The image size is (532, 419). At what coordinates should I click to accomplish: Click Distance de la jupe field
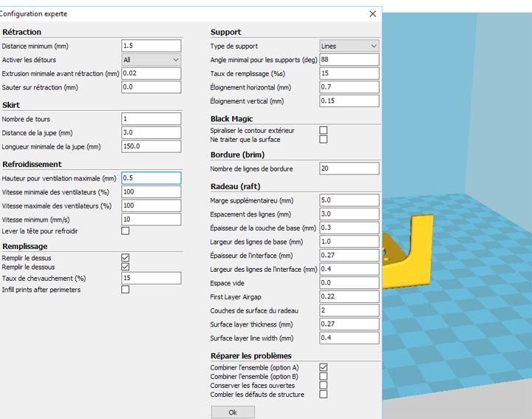point(151,133)
